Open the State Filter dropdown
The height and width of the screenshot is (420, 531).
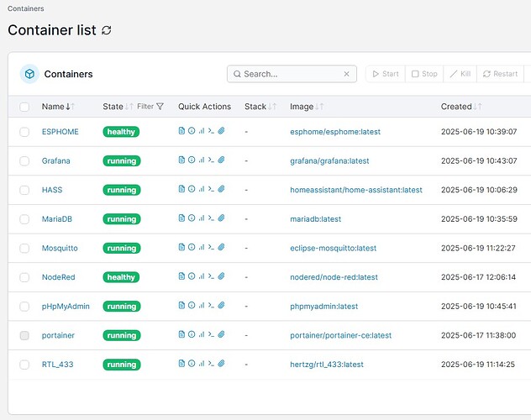coord(150,107)
